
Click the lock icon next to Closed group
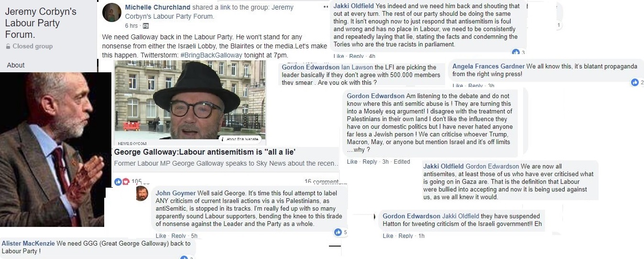coord(8,46)
